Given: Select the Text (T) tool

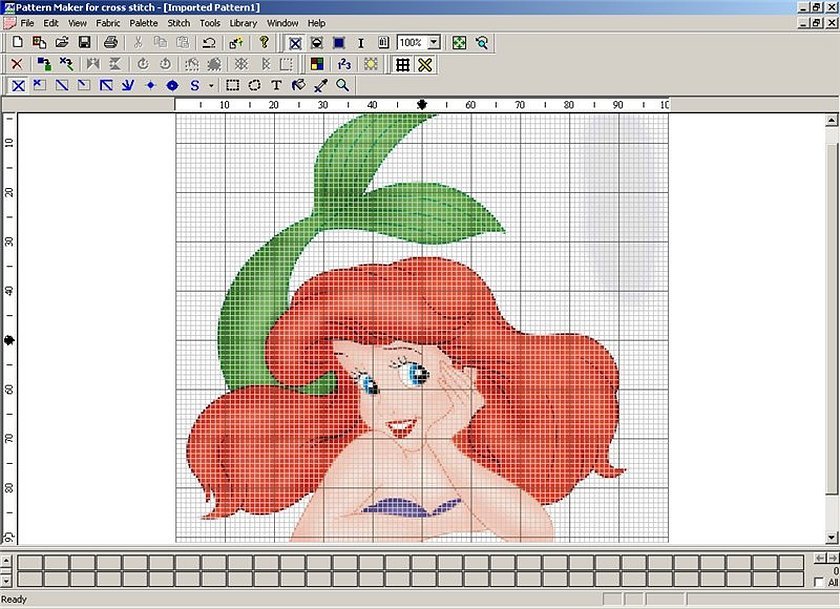Looking at the screenshot, I should coord(276,86).
